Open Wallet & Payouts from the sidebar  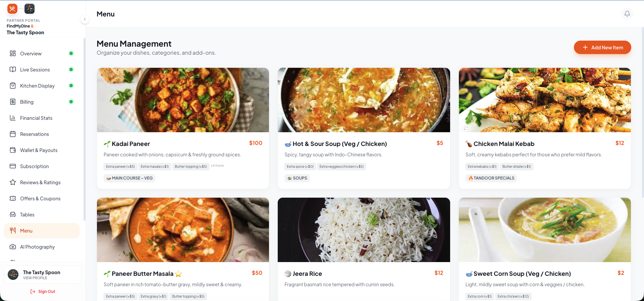coord(38,150)
